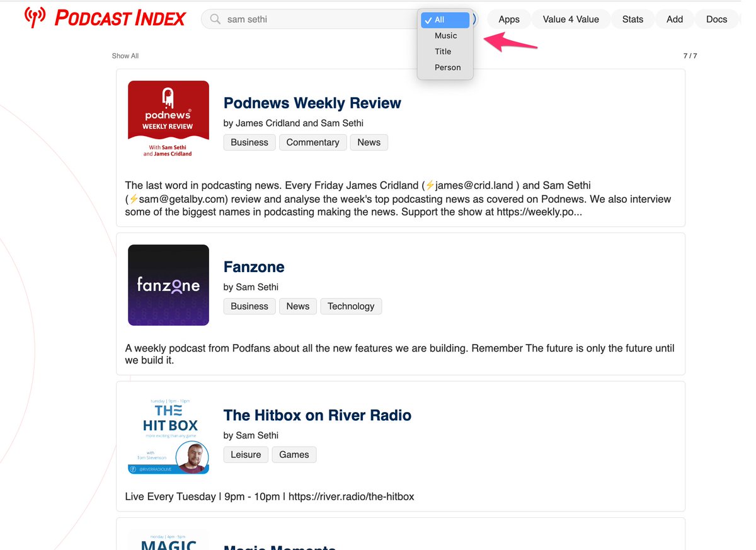Open The Hit Box cover art

click(168, 433)
